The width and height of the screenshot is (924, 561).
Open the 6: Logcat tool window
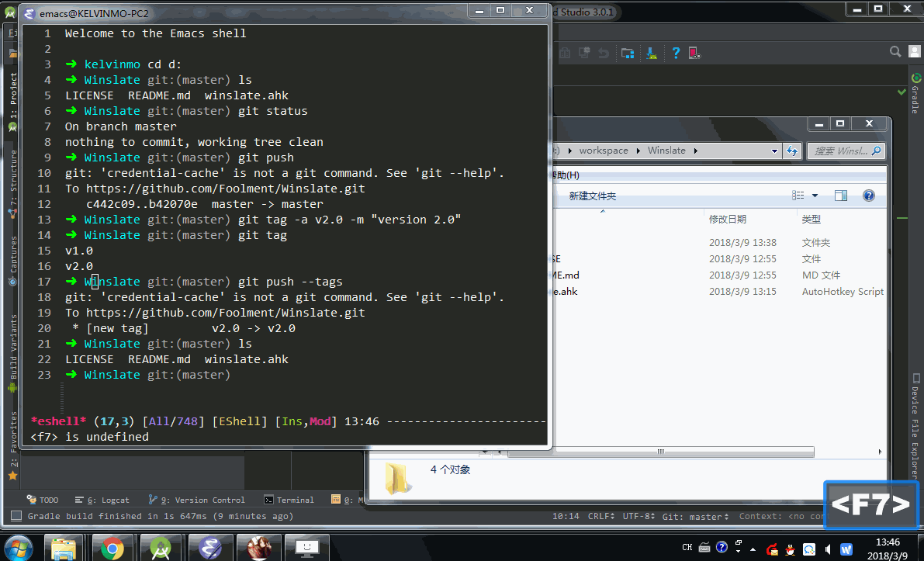(x=102, y=500)
